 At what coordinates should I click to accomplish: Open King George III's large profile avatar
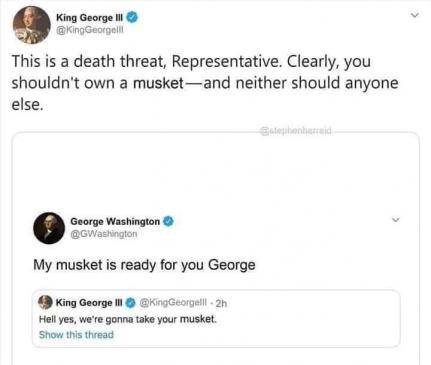[31, 25]
